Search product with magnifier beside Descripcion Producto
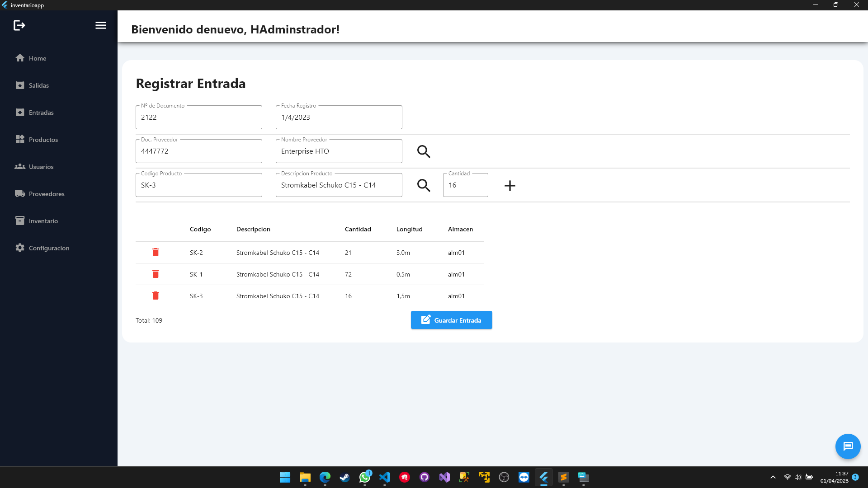868x488 pixels. pyautogui.click(x=424, y=185)
